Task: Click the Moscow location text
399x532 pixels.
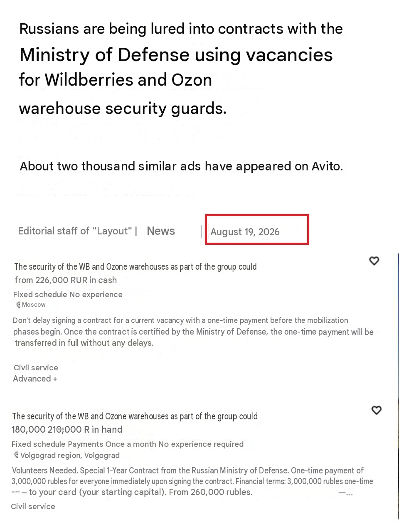Action: 34,305
